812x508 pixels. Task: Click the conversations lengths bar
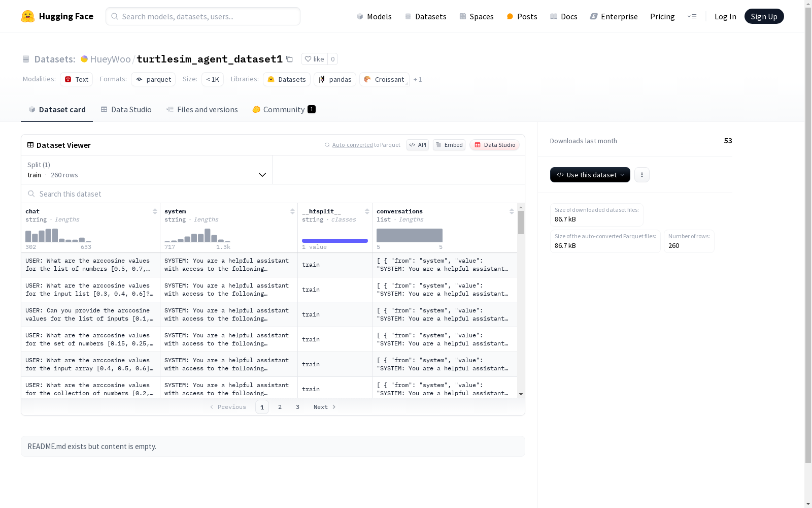pyautogui.click(x=410, y=235)
